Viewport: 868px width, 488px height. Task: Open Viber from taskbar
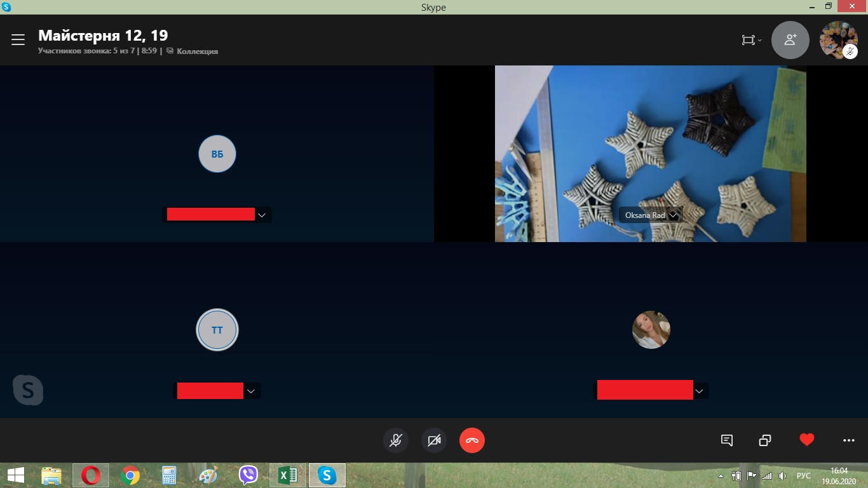[248, 475]
